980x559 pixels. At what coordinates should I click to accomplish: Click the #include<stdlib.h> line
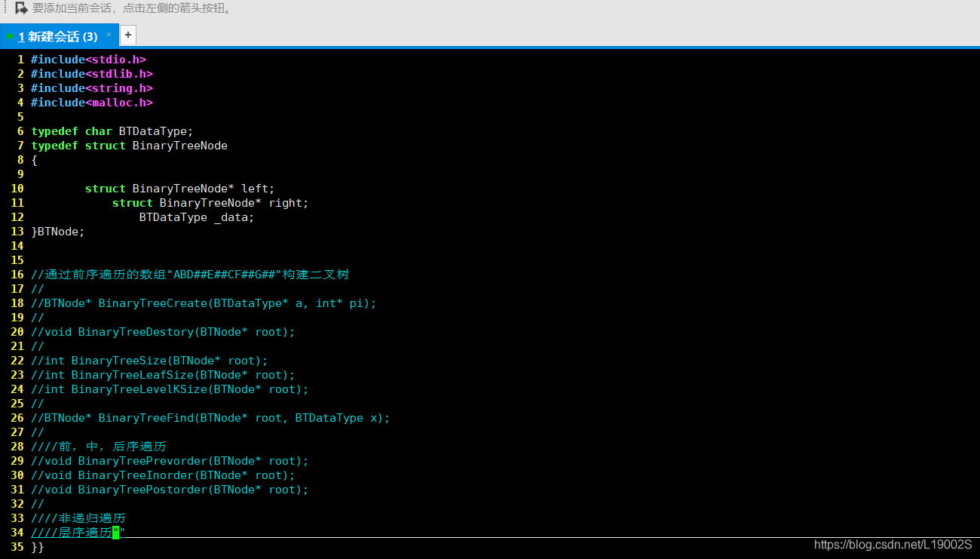(x=92, y=74)
